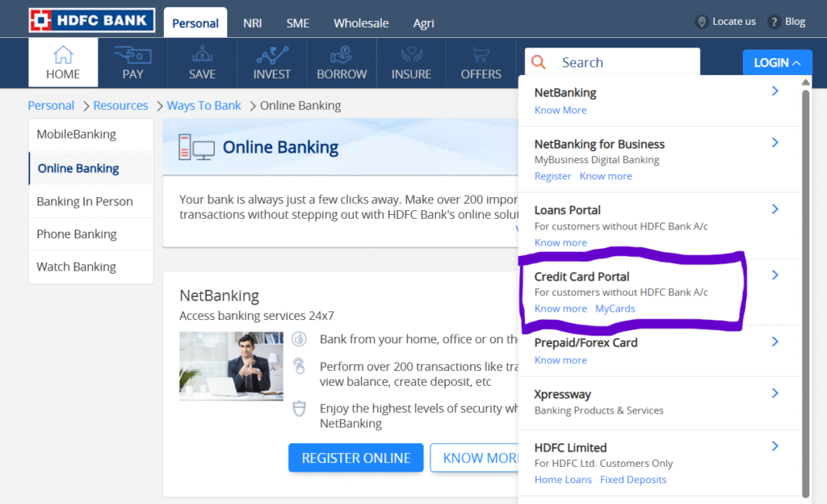Open the MyCards link
The width and height of the screenshot is (827, 504).
point(615,309)
